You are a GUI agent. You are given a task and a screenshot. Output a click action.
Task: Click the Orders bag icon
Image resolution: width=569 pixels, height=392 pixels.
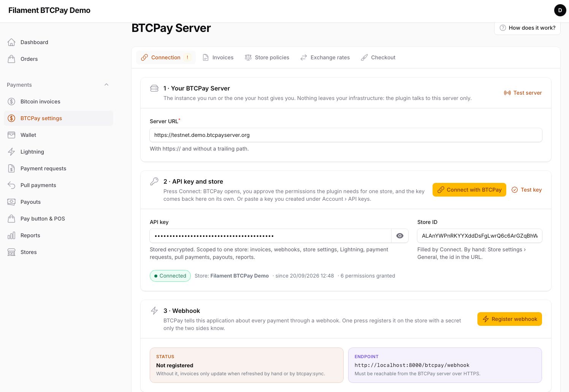(x=11, y=59)
